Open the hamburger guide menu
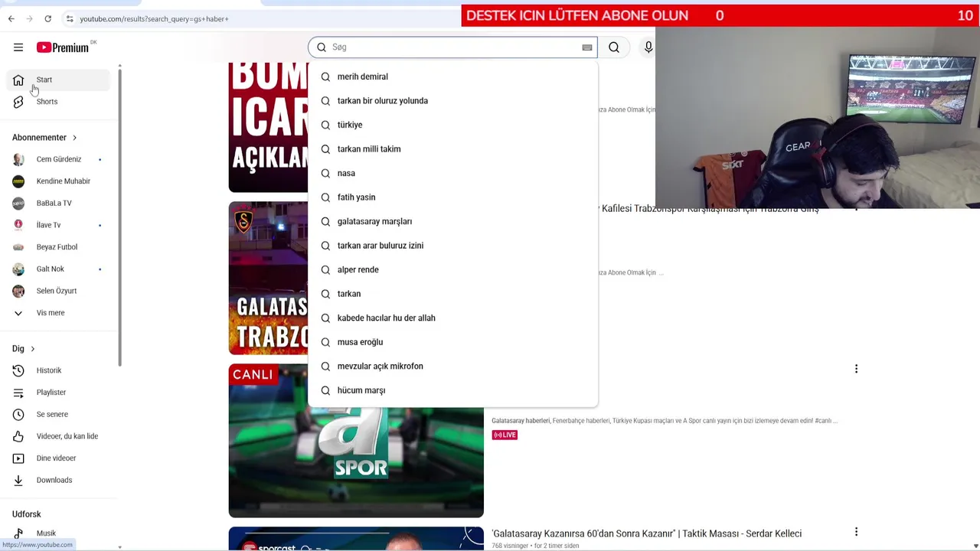The width and height of the screenshot is (980, 551). click(18, 47)
